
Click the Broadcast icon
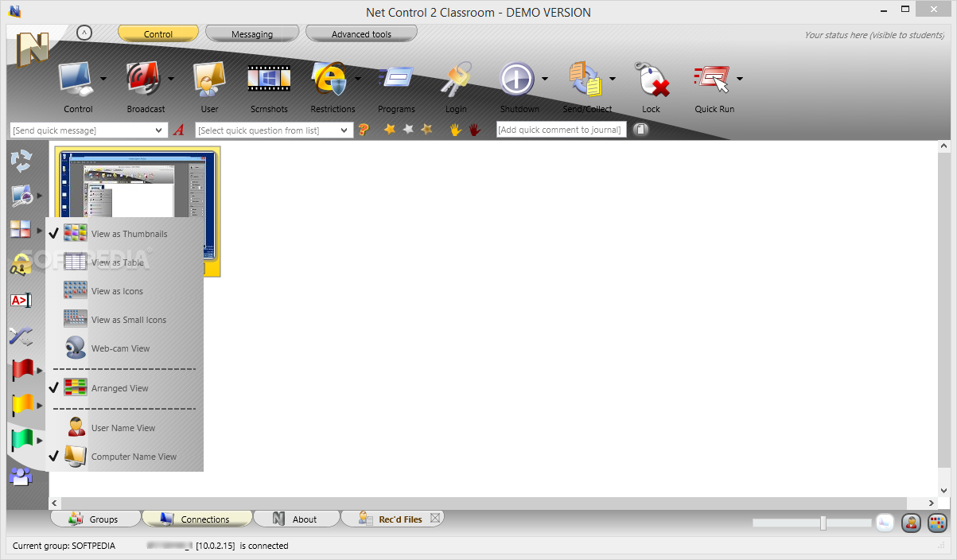145,80
